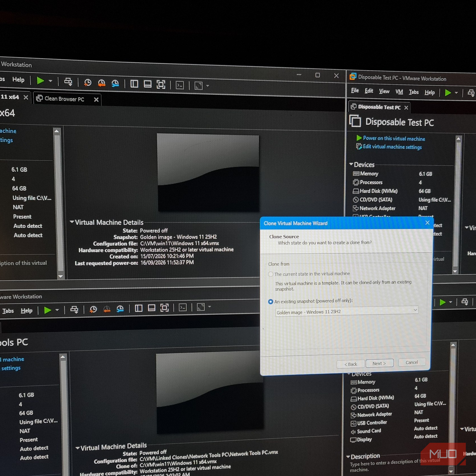Open the File menu in Disposable Test PC window
Viewport: 476px width, 476px height.
355,90
